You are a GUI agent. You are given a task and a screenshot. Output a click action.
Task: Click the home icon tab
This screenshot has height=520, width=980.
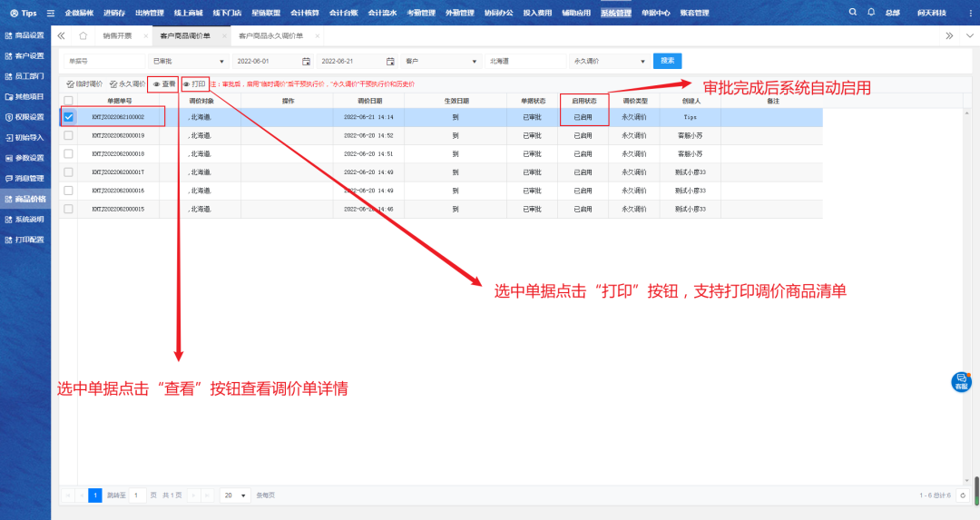coord(83,35)
